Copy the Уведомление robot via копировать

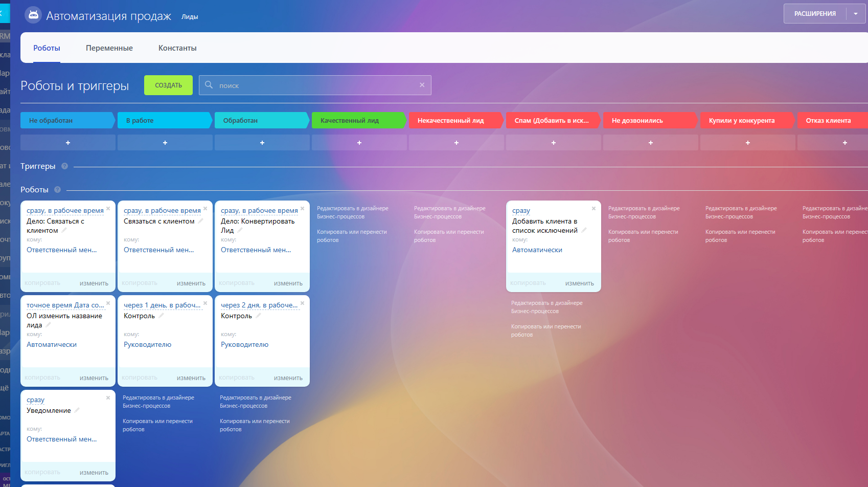point(42,472)
